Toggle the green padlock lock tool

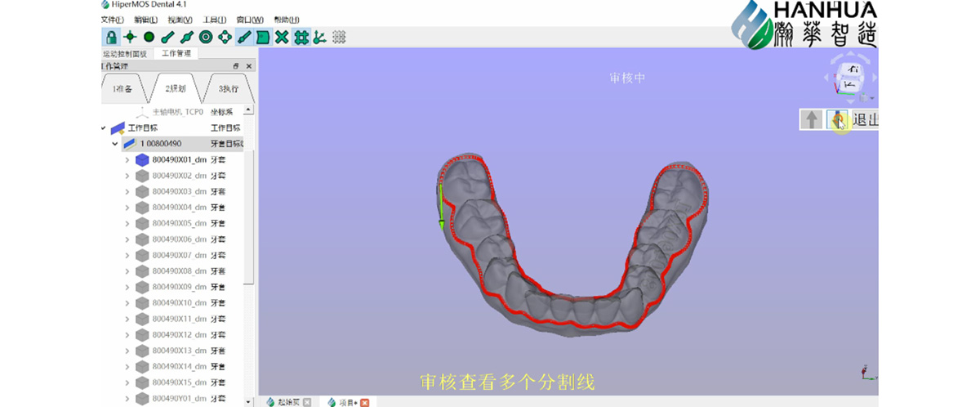[x=110, y=37]
